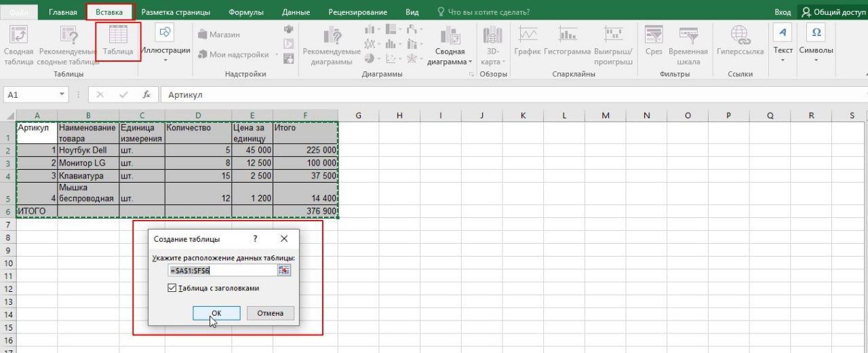Select row header 8
Viewport: 868px width, 353px height.
(x=8, y=237)
